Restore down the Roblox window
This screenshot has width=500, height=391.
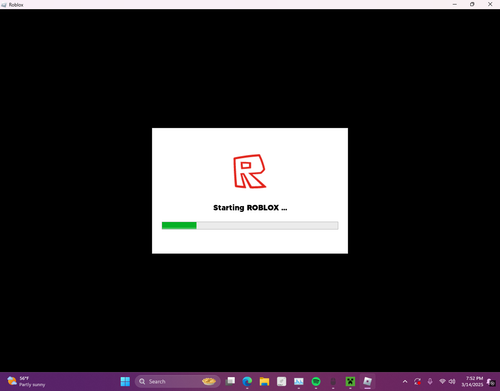[472, 4]
